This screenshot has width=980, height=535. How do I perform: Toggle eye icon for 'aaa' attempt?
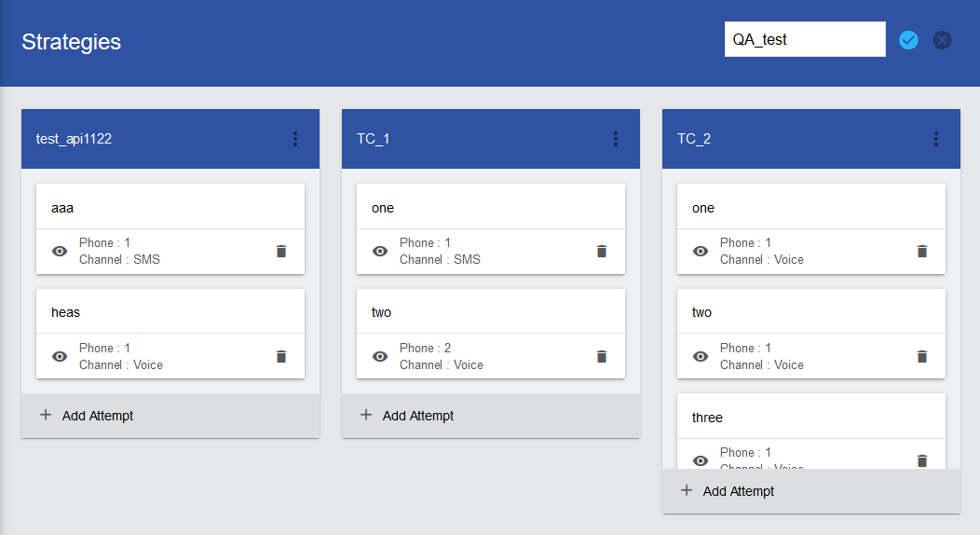click(60, 252)
